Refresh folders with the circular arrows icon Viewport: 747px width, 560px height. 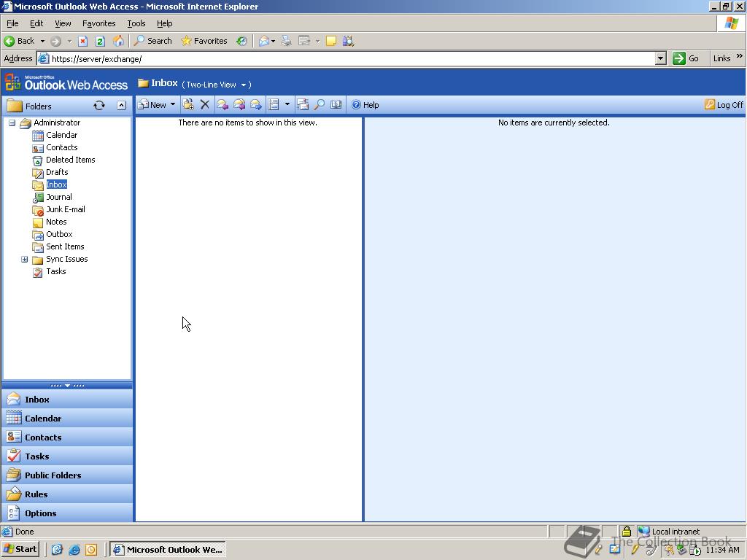coord(99,106)
